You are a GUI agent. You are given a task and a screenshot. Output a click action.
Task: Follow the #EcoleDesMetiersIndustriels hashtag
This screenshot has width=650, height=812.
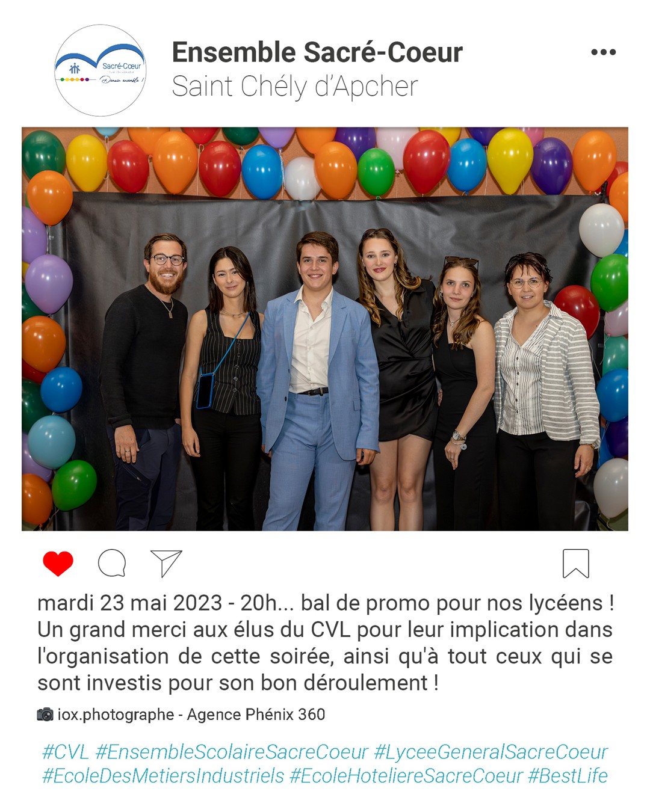coord(163,776)
